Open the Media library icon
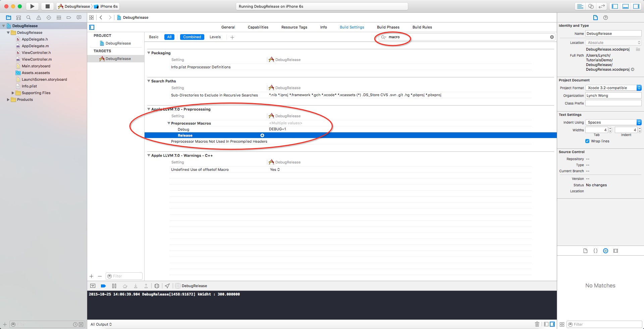 615,251
